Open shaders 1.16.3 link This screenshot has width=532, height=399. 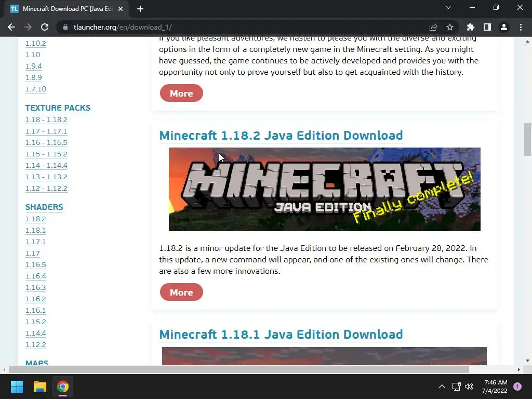pyautogui.click(x=36, y=287)
